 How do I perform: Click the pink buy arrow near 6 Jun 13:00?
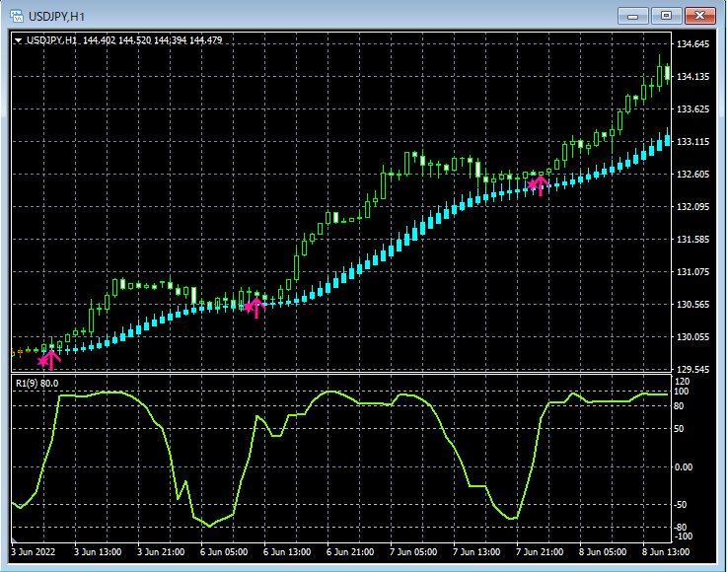(255, 307)
